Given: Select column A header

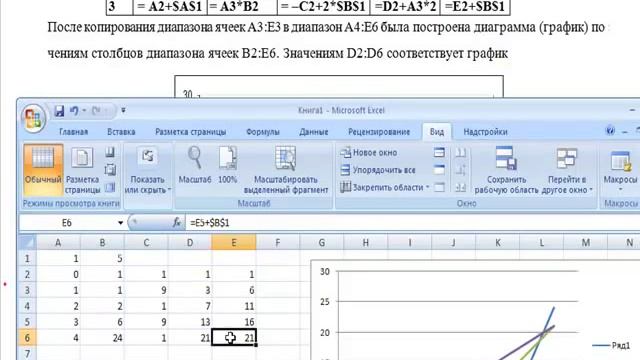Looking at the screenshot, I should (x=58, y=242).
